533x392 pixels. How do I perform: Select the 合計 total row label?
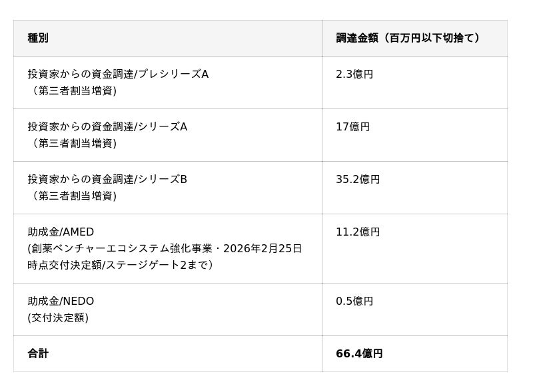(x=38, y=353)
